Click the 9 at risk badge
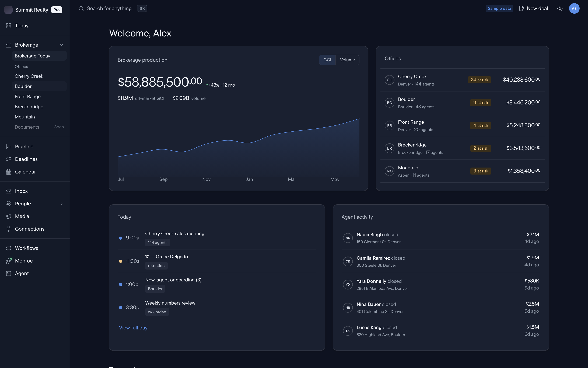This screenshot has width=588, height=368. point(480,103)
